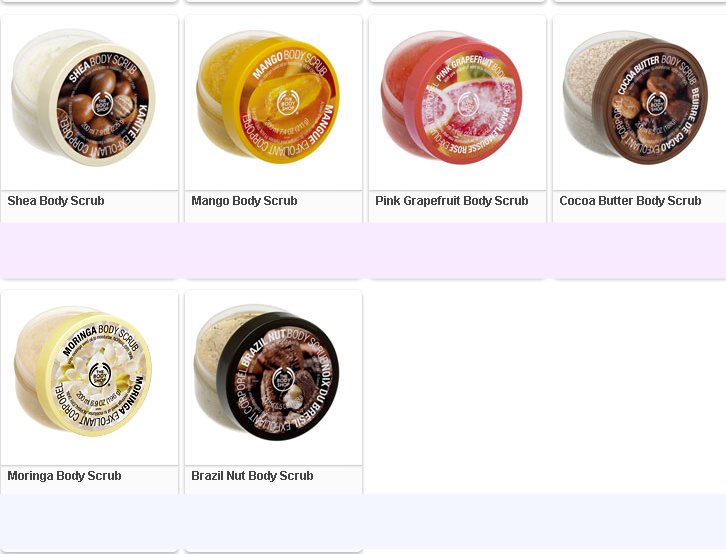726x554 pixels.
Task: Open the Cocoa Butter Body Scrub image
Action: tap(635, 97)
